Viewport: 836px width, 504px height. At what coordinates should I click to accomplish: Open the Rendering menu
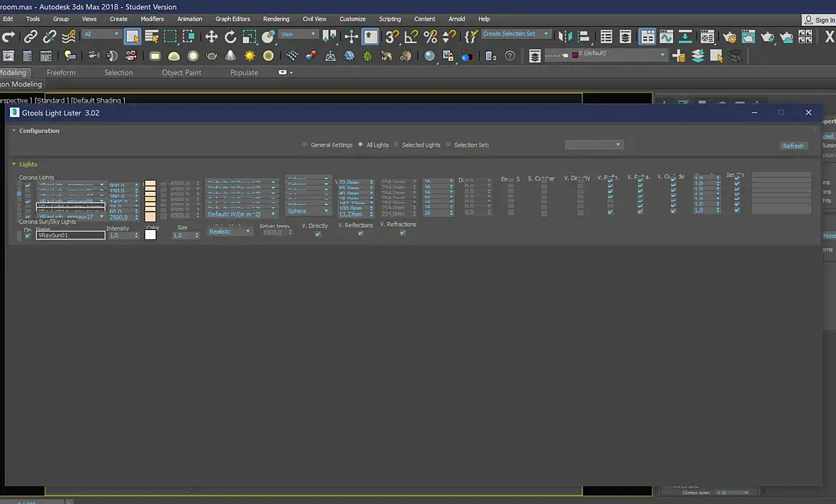pyautogui.click(x=276, y=19)
